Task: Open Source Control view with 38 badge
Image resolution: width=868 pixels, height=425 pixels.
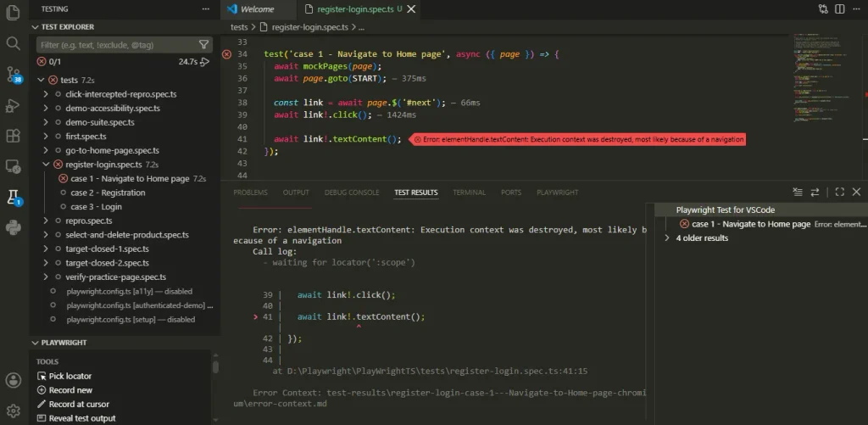Action: click(x=14, y=75)
